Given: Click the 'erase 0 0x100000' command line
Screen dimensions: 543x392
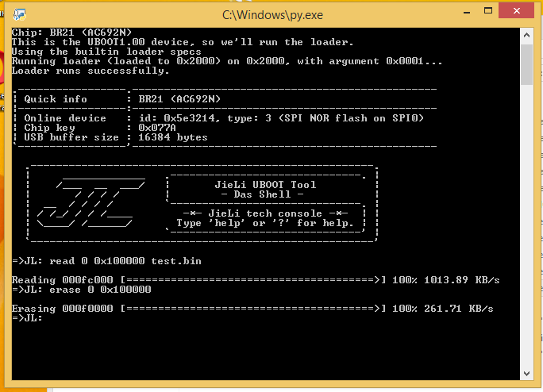Looking at the screenshot, I should pyautogui.click(x=100, y=290).
